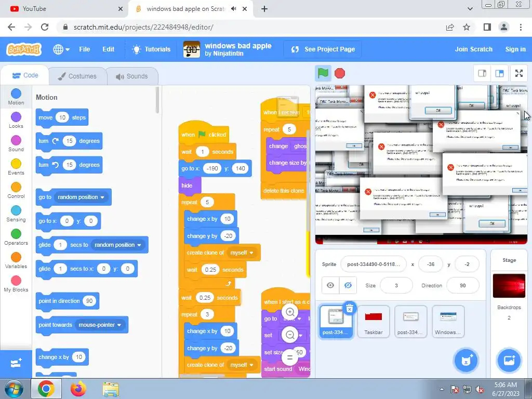Open first create clone of myself dropdown
This screenshot has width=532, height=399.
click(242, 253)
